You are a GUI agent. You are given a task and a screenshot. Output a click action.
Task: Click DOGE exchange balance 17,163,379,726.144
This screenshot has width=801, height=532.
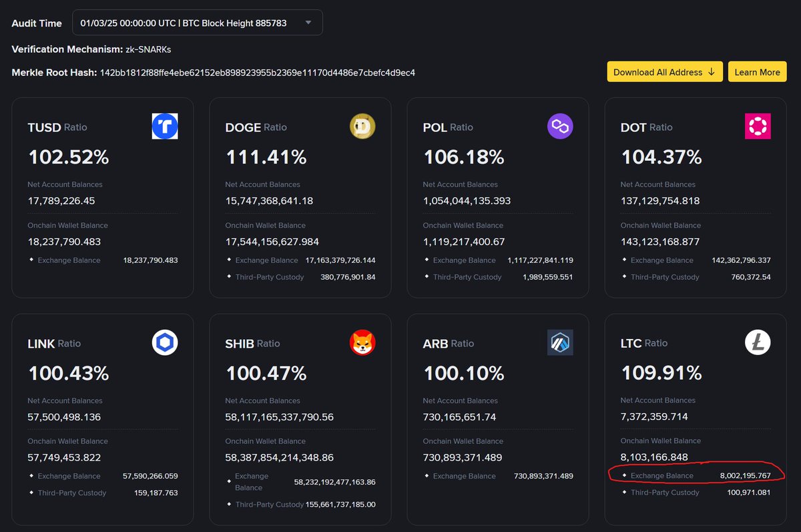pyautogui.click(x=340, y=260)
